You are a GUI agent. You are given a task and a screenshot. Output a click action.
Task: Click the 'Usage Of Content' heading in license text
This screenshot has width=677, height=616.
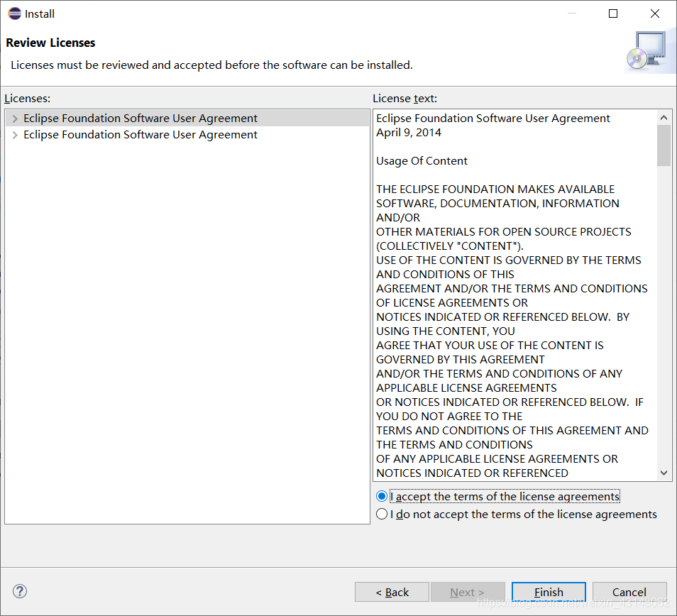pos(422,161)
